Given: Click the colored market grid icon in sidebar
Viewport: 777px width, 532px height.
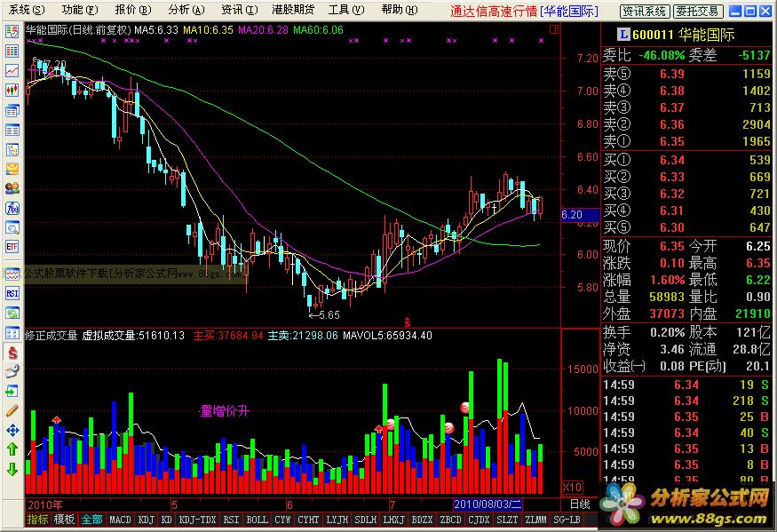Looking at the screenshot, I should [12, 51].
